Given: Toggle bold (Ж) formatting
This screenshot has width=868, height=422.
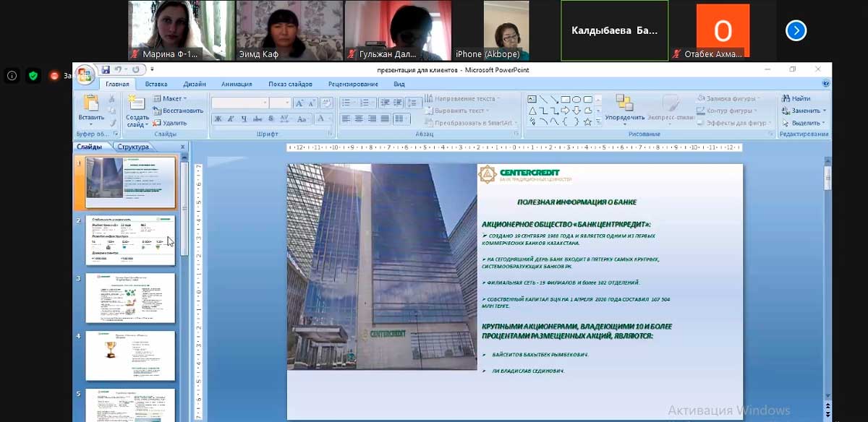Looking at the screenshot, I should tap(216, 119).
